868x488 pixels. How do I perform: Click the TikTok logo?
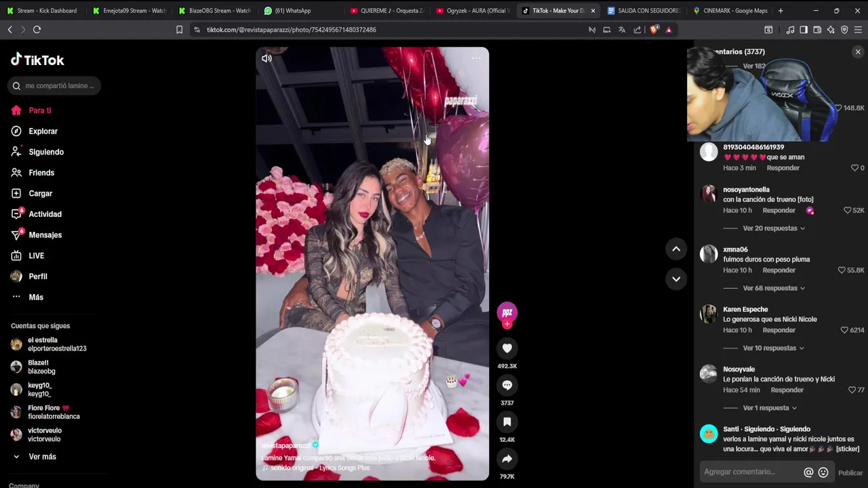tap(37, 60)
